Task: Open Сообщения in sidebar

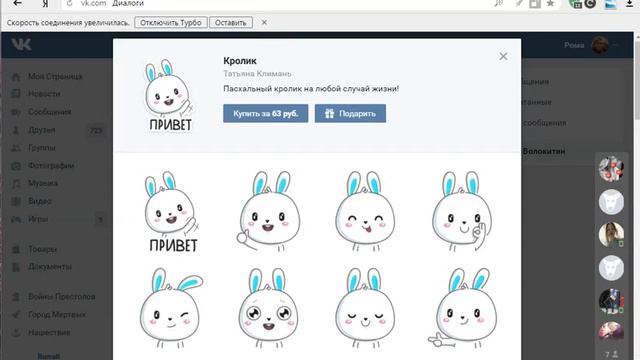Action: pos(49,112)
